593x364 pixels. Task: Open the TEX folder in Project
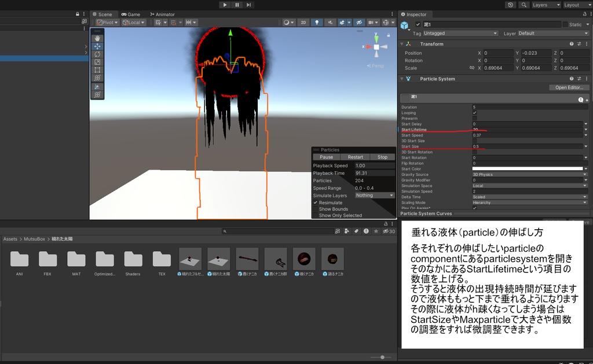162,263
